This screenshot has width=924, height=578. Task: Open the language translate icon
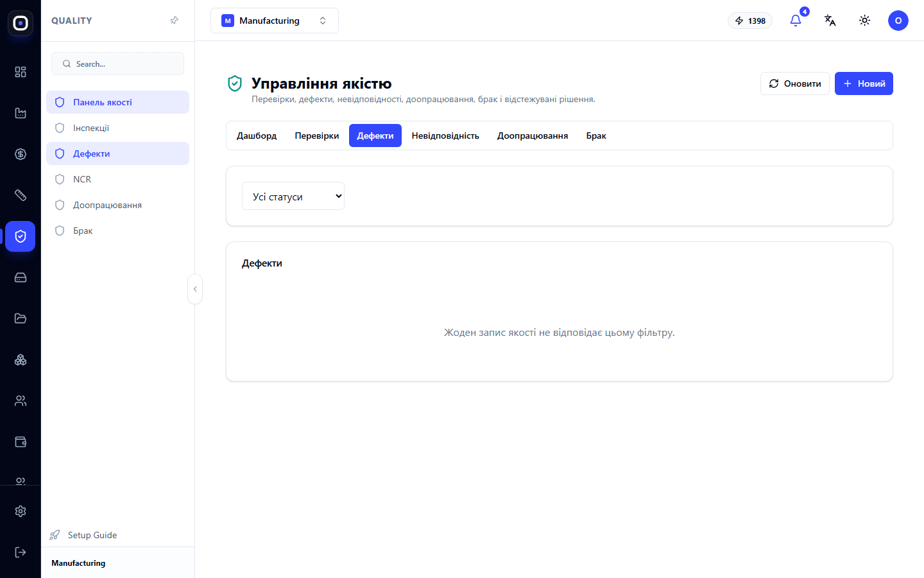click(830, 21)
